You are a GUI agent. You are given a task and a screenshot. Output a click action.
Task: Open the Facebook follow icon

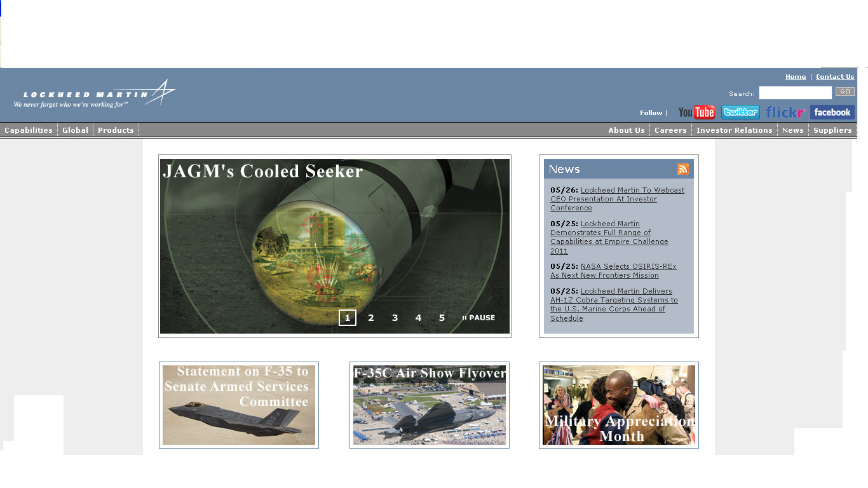point(832,112)
